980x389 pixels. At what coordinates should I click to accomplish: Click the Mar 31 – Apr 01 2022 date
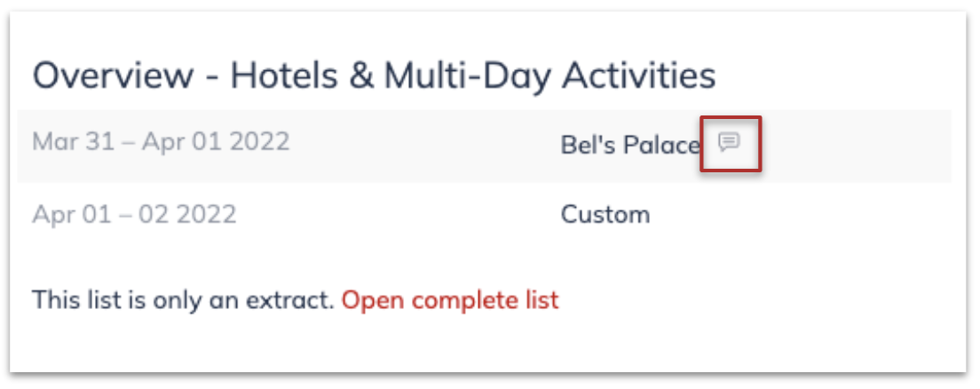point(162,141)
